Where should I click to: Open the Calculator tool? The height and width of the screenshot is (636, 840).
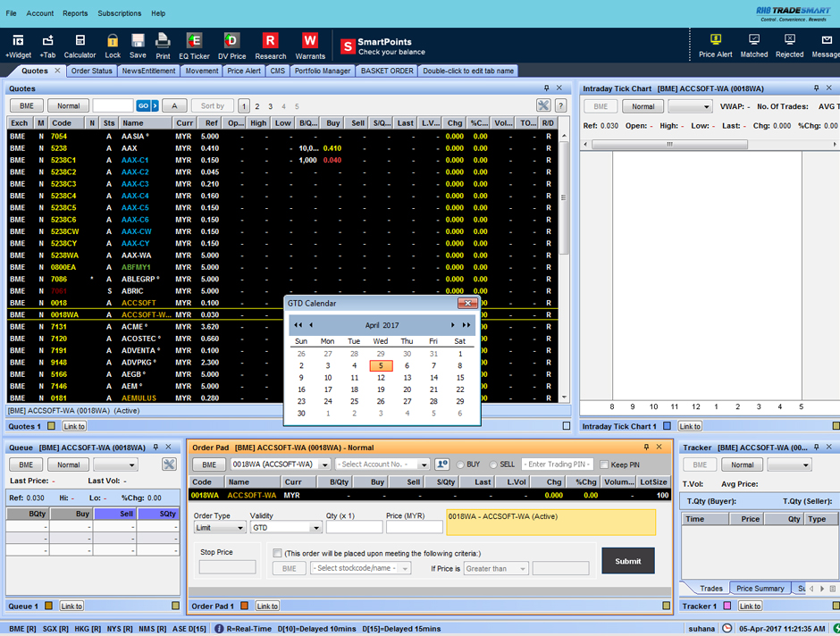click(x=80, y=46)
